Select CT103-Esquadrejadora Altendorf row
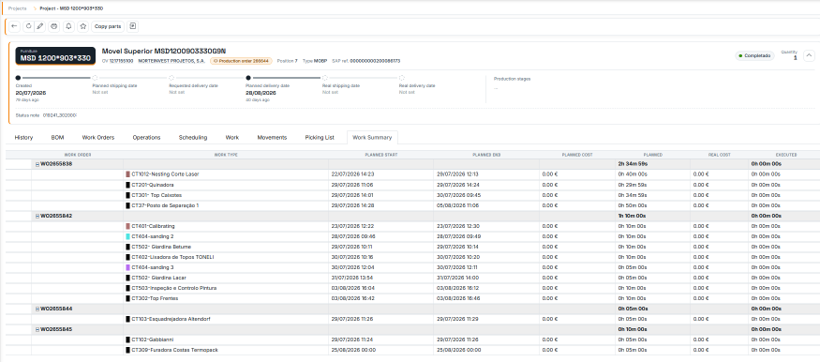Image resolution: width=820 pixels, height=362 pixels. tap(172, 319)
